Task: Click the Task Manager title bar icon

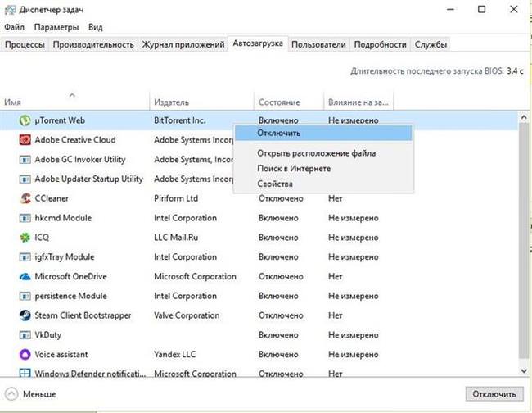Action: click(x=10, y=10)
